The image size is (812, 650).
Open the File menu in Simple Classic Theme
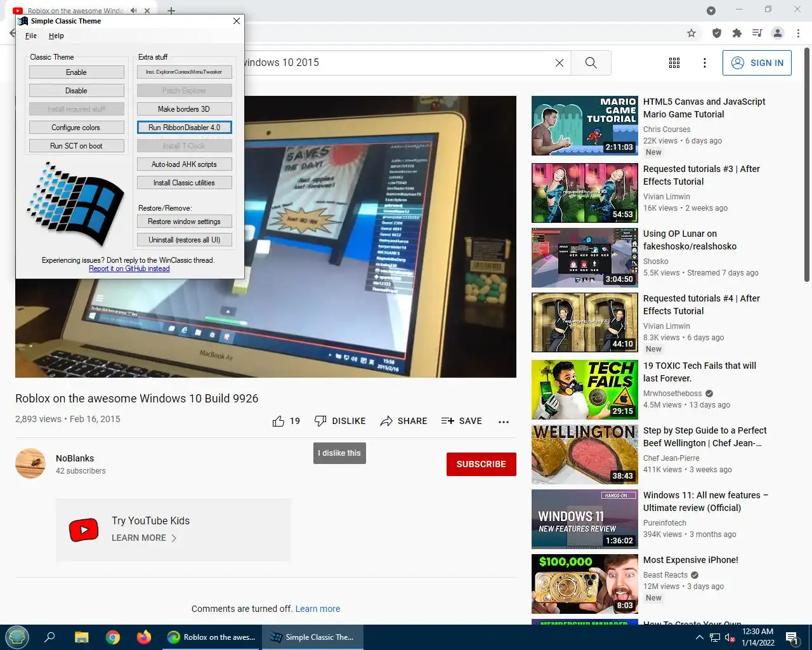point(31,36)
